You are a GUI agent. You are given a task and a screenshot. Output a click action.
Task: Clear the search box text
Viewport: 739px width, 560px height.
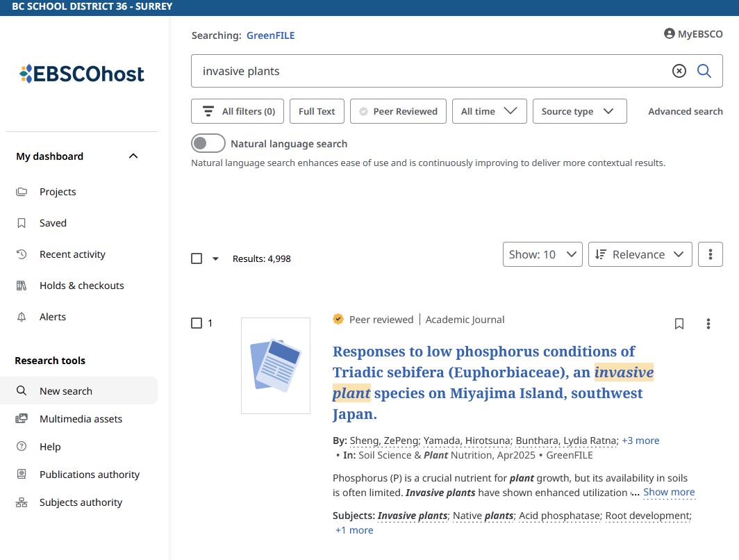(x=679, y=71)
